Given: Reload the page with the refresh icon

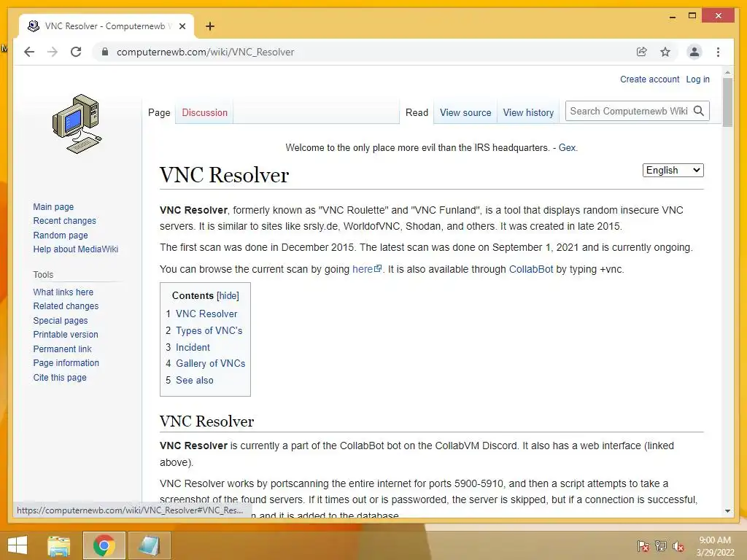Looking at the screenshot, I should pos(76,52).
